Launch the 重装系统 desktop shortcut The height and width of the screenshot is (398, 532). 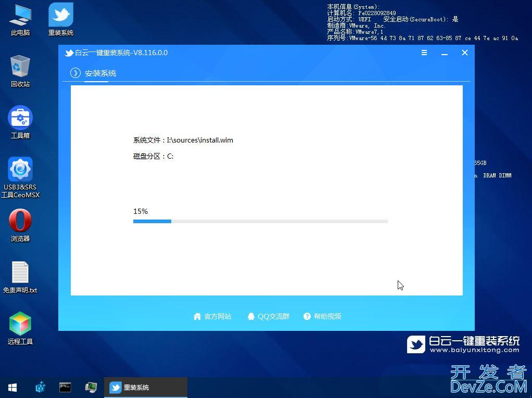click(61, 20)
